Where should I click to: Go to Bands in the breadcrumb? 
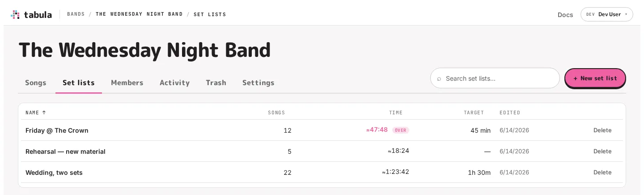(x=76, y=14)
